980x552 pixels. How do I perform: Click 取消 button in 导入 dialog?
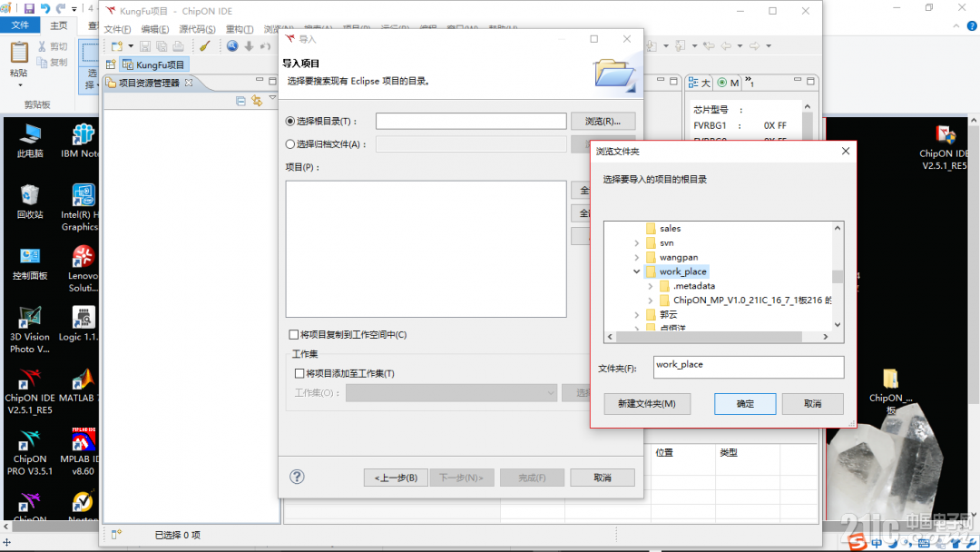pyautogui.click(x=603, y=478)
